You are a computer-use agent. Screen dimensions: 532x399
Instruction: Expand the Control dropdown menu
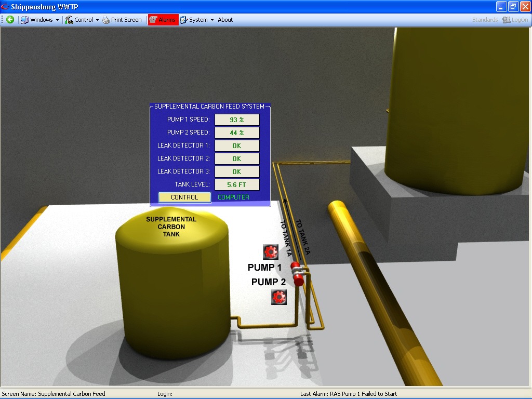coord(83,20)
